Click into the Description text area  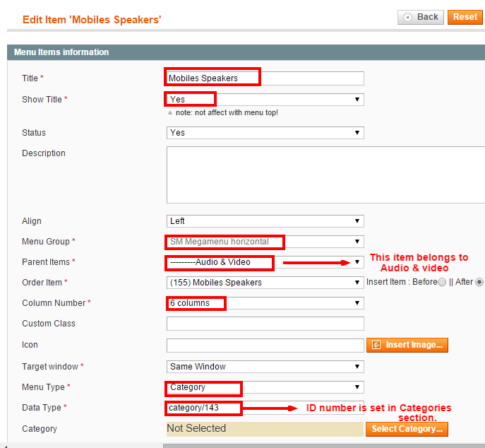(325, 175)
